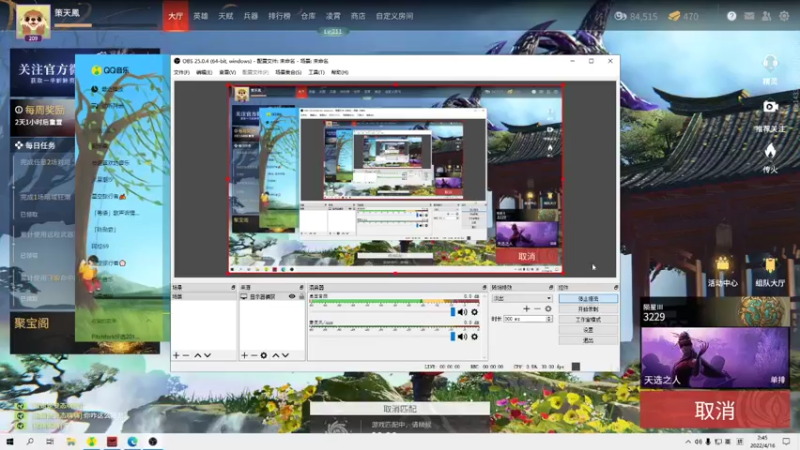Screen dimensions: 800x450
Task: Open OBS 查看(V) menu
Action: 227,72
